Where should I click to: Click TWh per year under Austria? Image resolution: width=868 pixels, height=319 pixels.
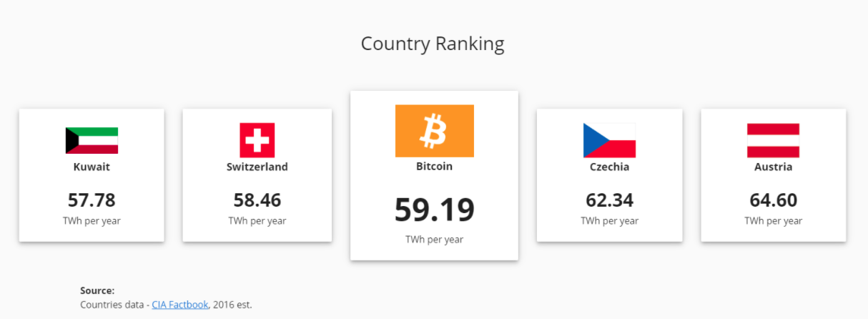tap(773, 221)
